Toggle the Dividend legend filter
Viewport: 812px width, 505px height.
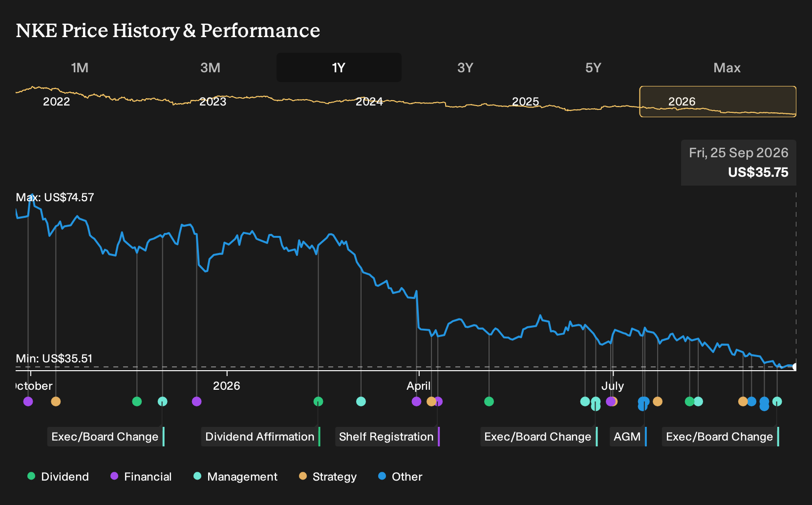(58, 477)
